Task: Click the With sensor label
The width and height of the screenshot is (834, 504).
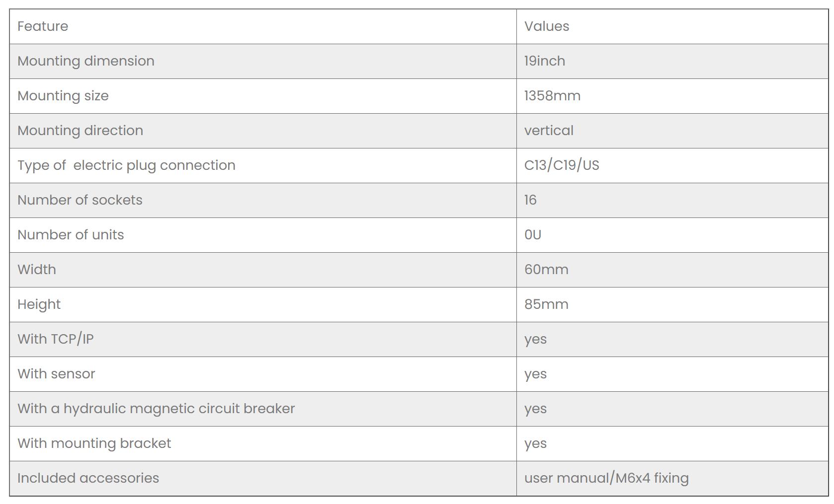Action: pos(56,374)
